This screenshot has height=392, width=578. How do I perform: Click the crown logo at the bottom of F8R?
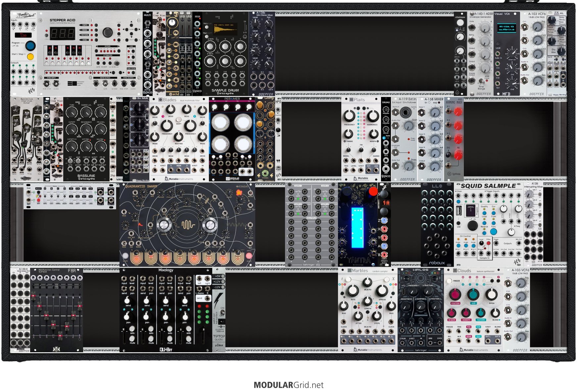tap(56, 349)
